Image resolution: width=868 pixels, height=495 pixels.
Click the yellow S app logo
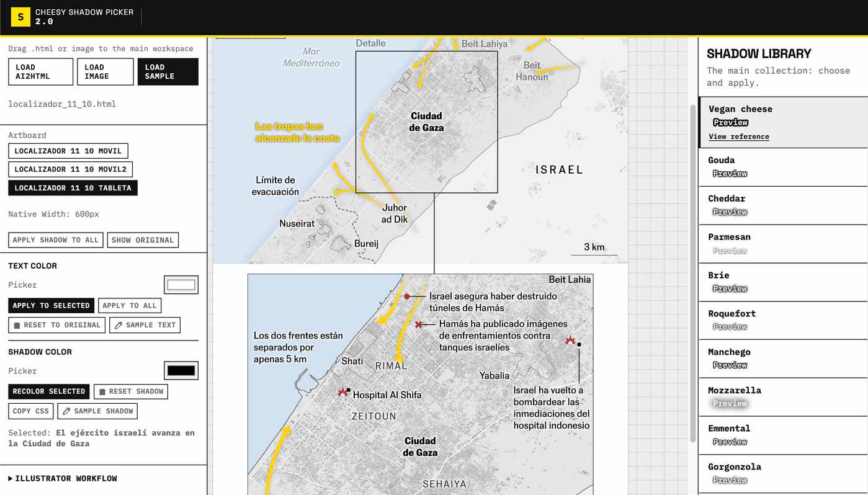(x=20, y=17)
